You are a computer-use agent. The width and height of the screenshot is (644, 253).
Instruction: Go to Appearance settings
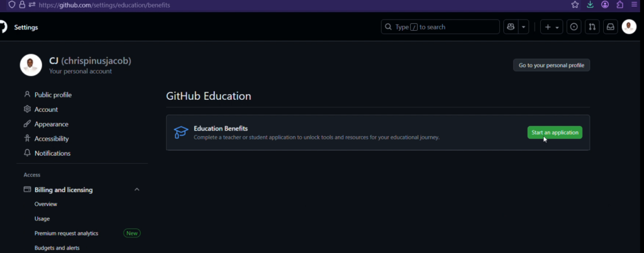[52, 124]
